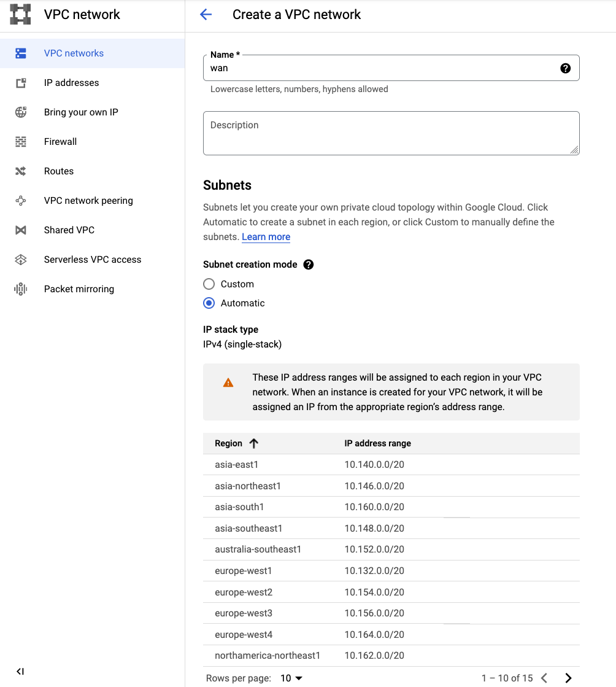Click the Packet mirroring sidebar icon
Image resolution: width=616 pixels, height=687 pixels.
pyautogui.click(x=21, y=289)
